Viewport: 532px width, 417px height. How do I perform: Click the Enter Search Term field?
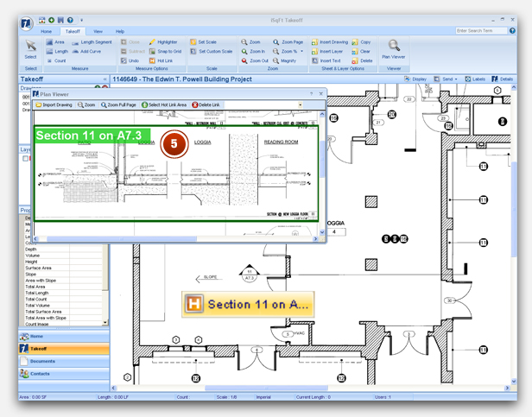point(481,30)
